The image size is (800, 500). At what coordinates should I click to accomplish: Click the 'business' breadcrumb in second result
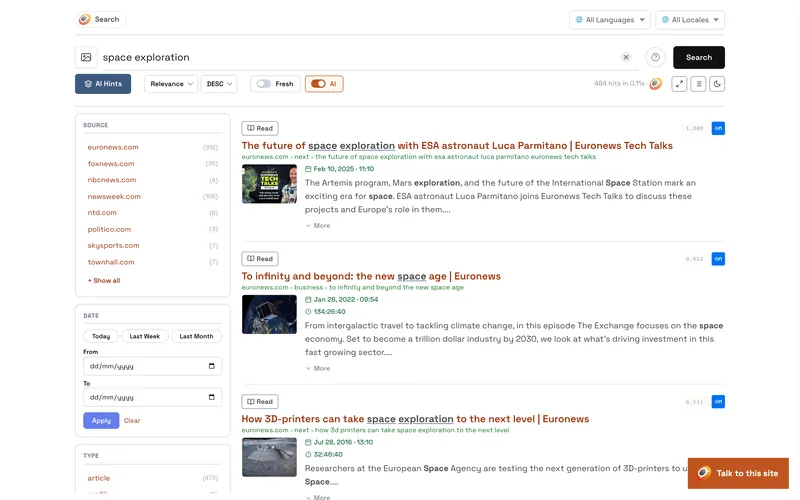(308, 287)
